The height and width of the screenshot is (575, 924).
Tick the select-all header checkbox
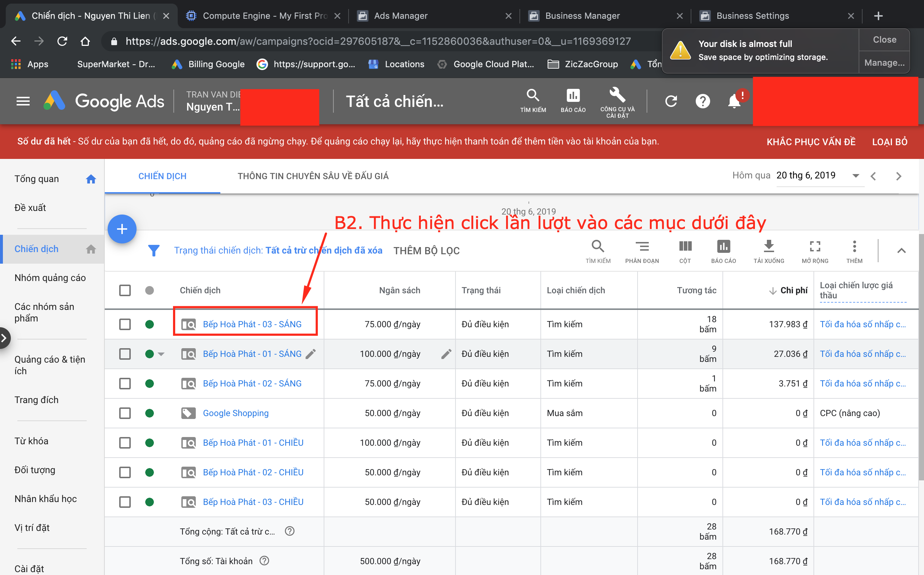[x=125, y=290]
